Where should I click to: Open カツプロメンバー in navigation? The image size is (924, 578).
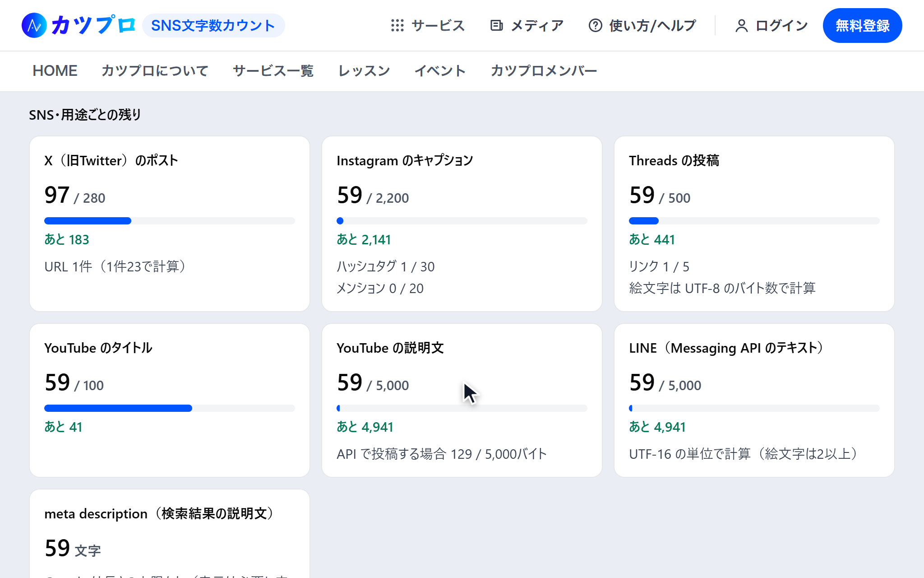click(544, 71)
